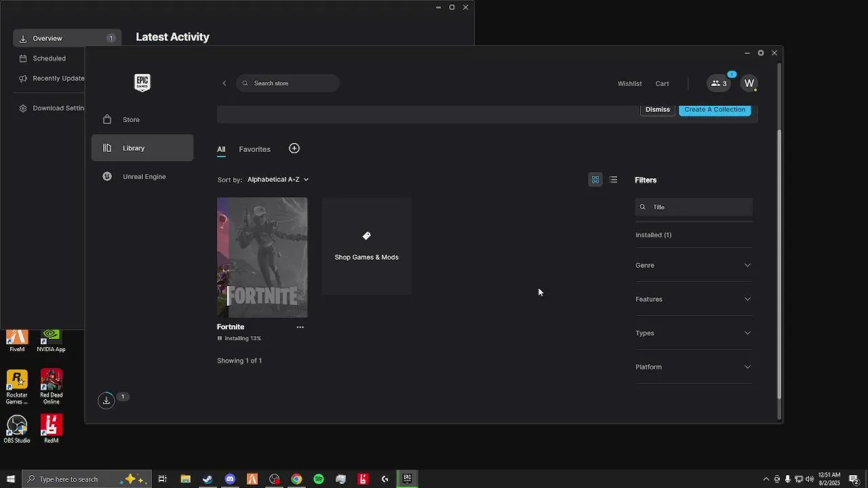Screen dimensions: 868x488
Task: Open Epic Games Launcher taskbar icon
Action: pos(407,479)
